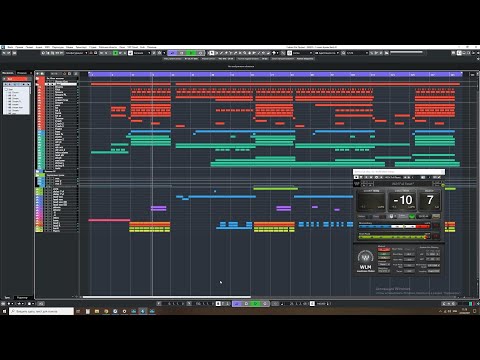Click the red True Peak over-indicator box in WLM
480x360 pixels.
pyautogui.click(x=436, y=236)
